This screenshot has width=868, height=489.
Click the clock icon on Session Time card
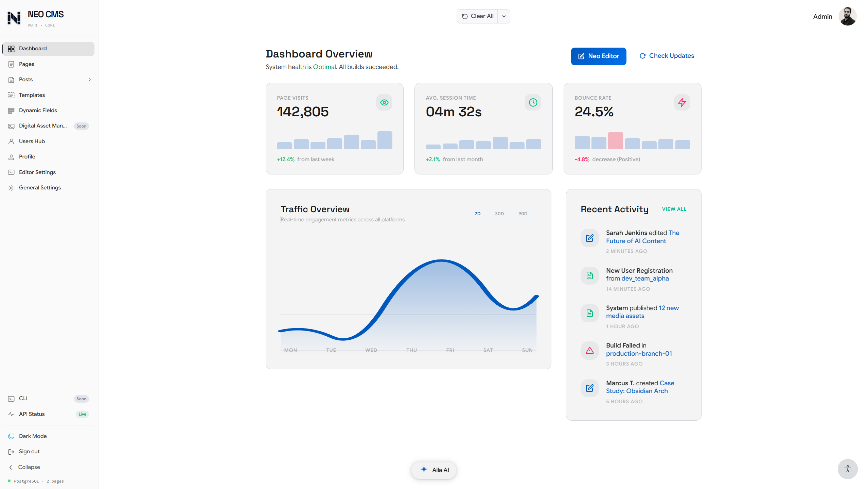533,102
